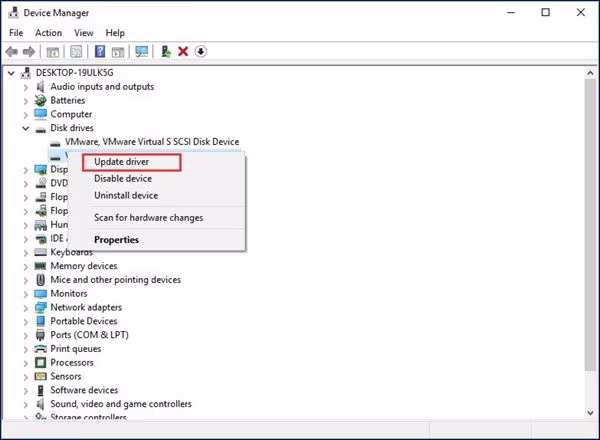The height and width of the screenshot is (440, 600).
Task: Select VMware Virtual S SCSI Disk Device
Action: click(x=152, y=142)
